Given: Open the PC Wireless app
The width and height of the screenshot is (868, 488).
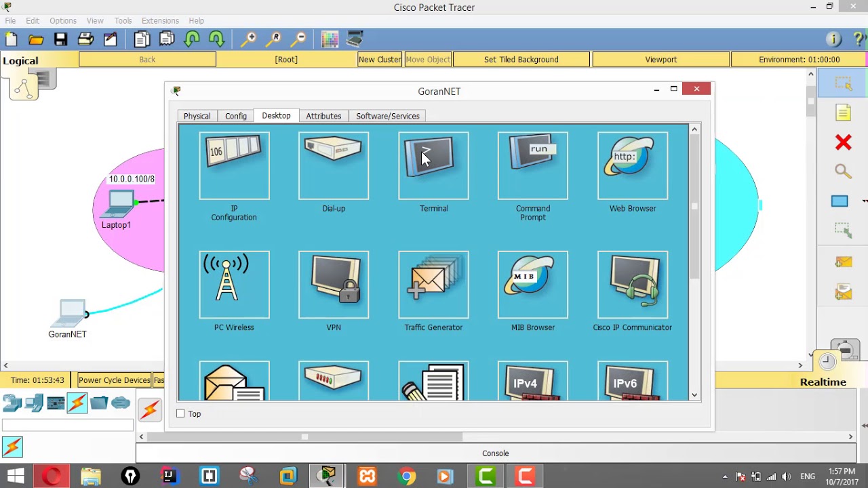Looking at the screenshot, I should (x=234, y=285).
